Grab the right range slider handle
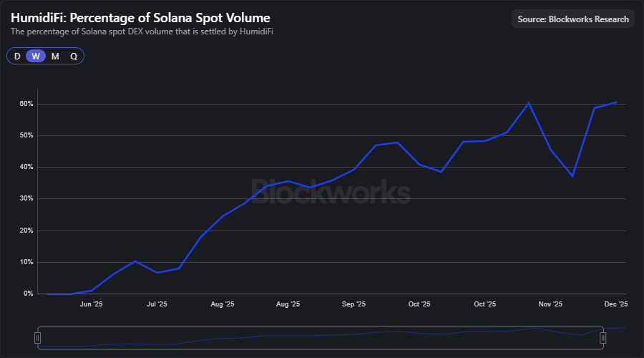Viewport: 644px width, 358px height. click(x=603, y=338)
